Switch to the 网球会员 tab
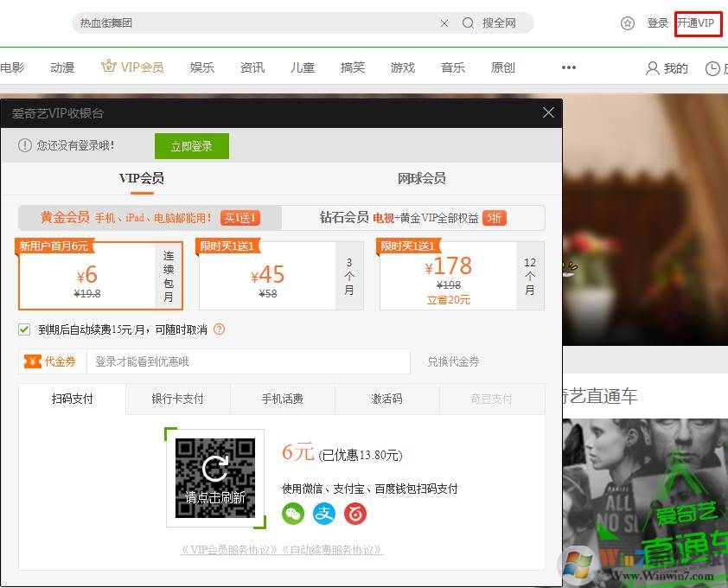728x588 pixels. (x=421, y=178)
